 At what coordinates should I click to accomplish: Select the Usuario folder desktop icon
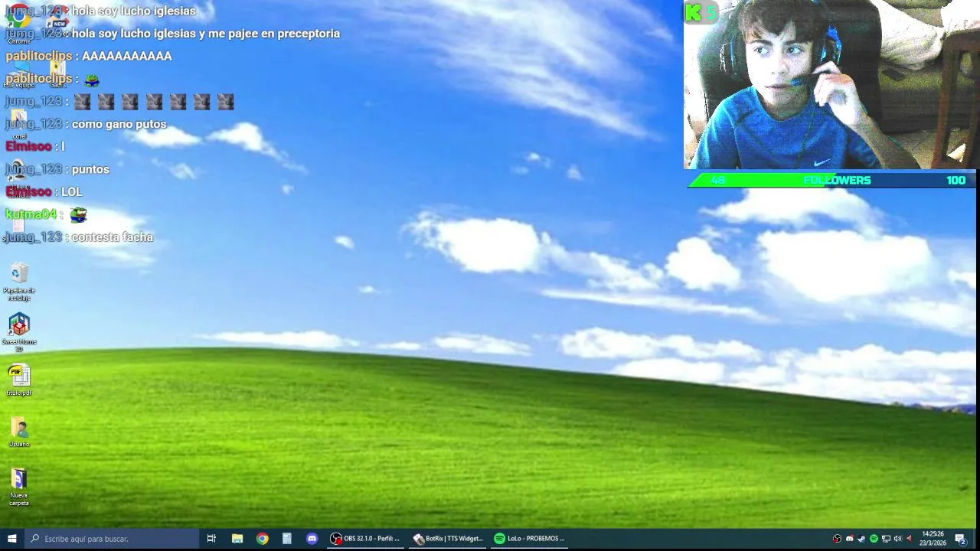(x=19, y=432)
